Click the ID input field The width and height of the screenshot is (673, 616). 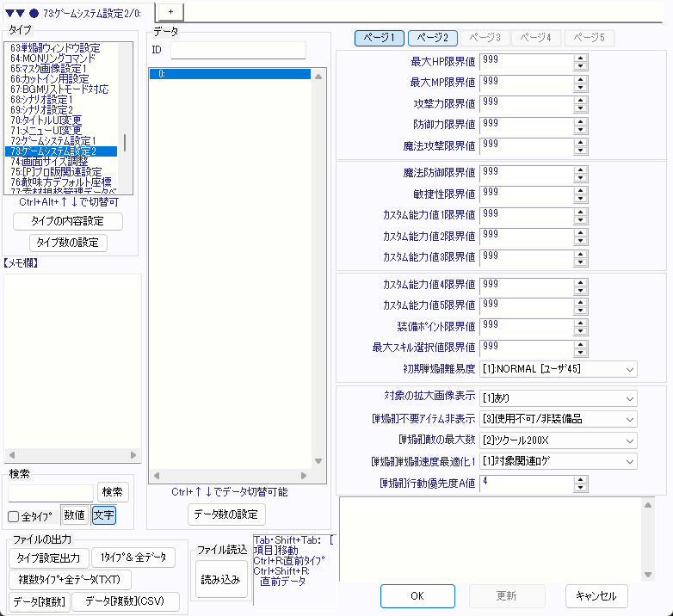(x=238, y=50)
